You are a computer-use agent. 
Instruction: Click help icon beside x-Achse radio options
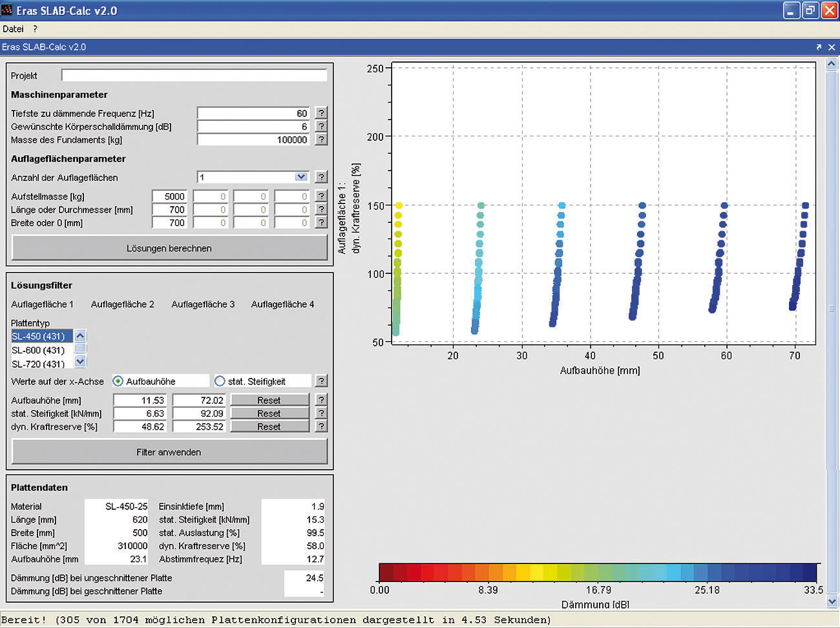(321, 381)
